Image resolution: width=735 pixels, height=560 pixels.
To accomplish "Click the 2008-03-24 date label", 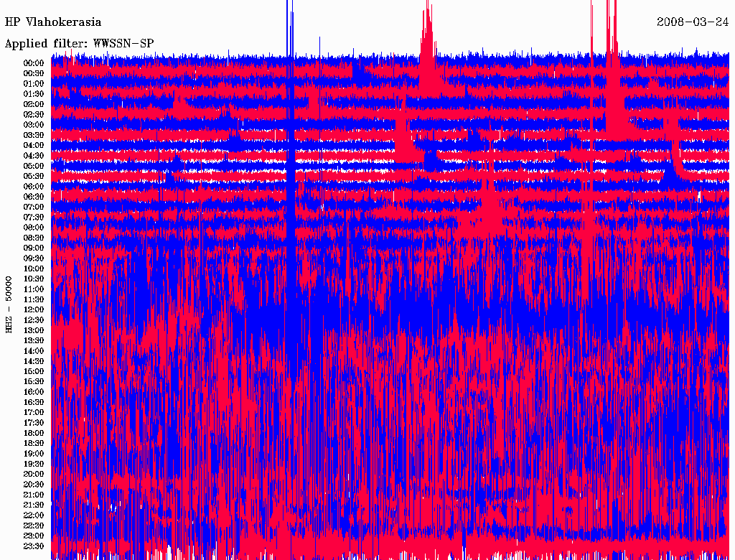I will click(693, 22).
